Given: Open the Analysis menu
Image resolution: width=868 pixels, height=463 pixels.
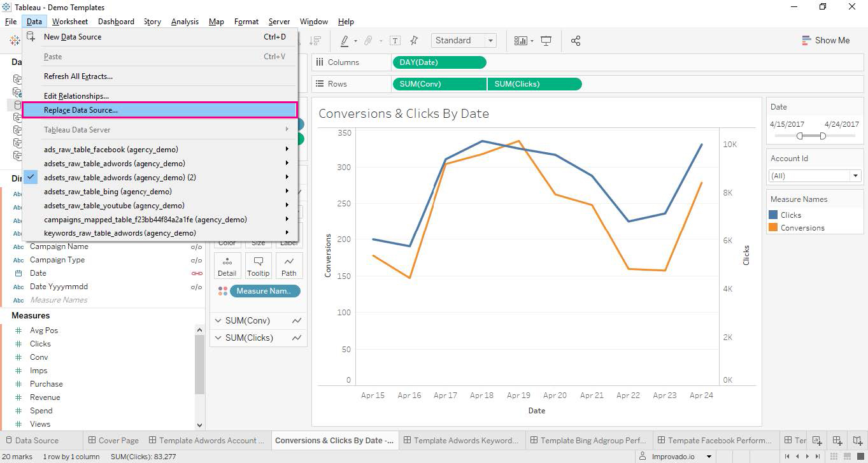Looking at the screenshot, I should [185, 22].
